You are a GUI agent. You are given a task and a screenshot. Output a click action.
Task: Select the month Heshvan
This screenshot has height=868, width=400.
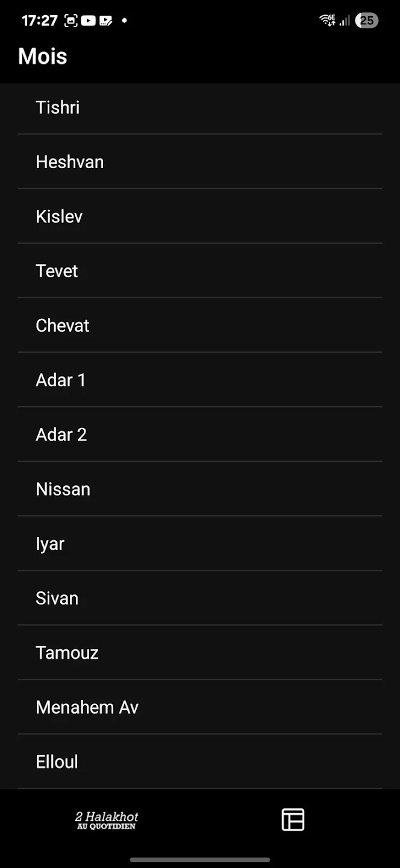click(200, 162)
